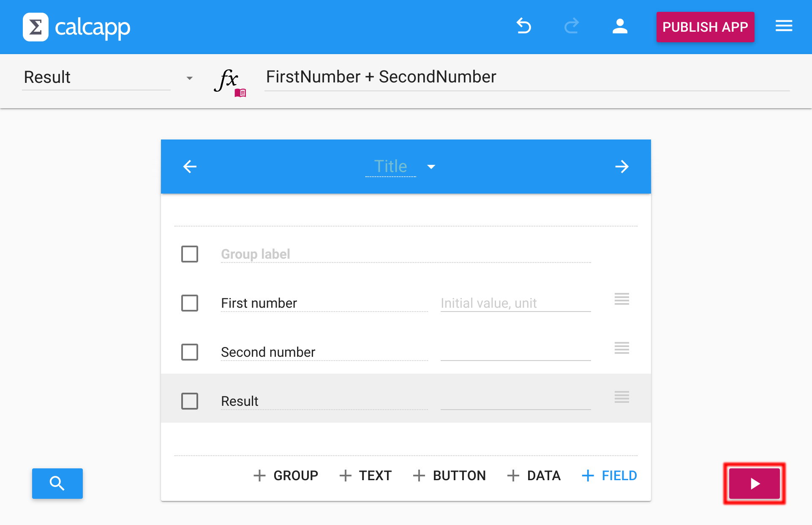Expand the Result field selector dropdown
812x525 pixels.
click(x=189, y=78)
